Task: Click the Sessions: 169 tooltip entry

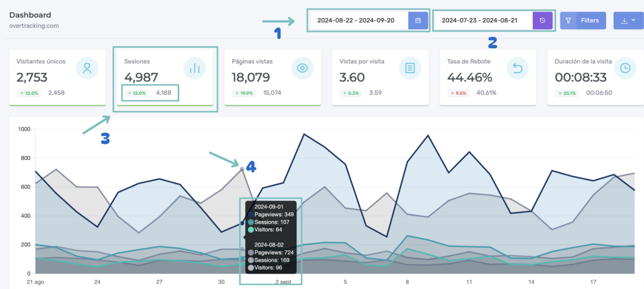Action: pyautogui.click(x=269, y=260)
